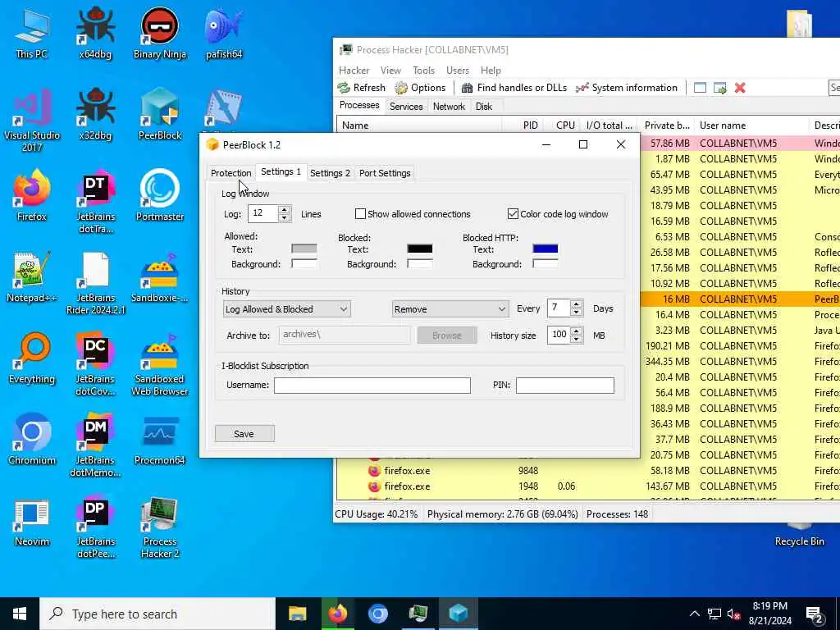840x630 pixels.
Task: Open Firefox desktop shortcut
Action: point(32,196)
